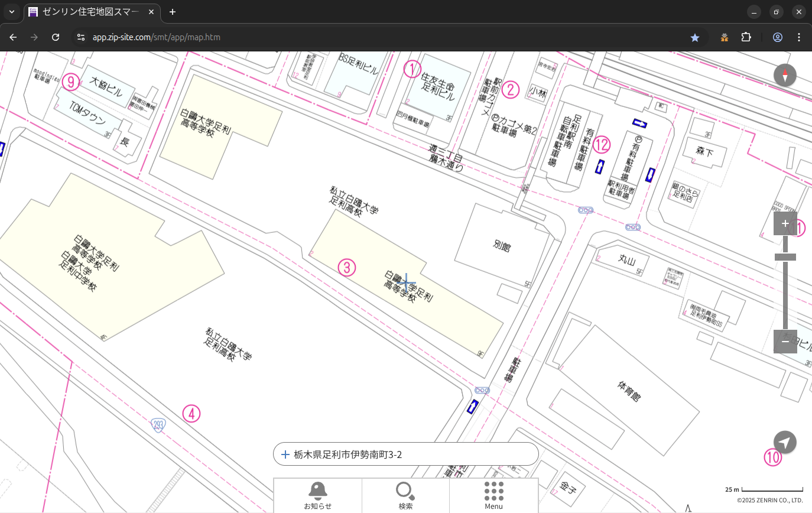Screen dimensions: 812x513
Task: Click block number 2 marker
Action: pos(511,90)
